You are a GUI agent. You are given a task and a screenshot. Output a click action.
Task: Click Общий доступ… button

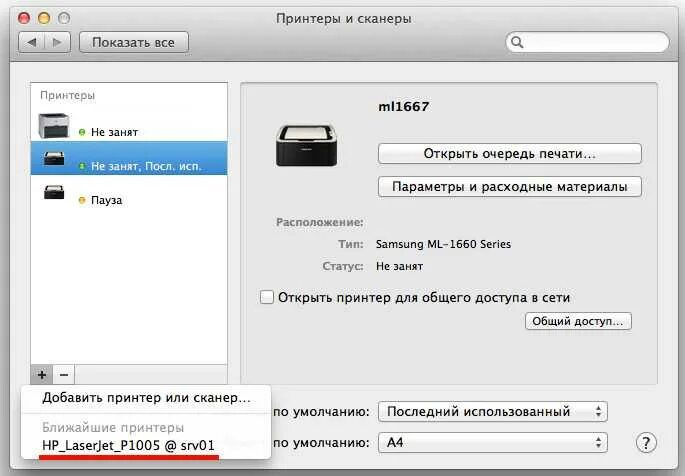[578, 321]
